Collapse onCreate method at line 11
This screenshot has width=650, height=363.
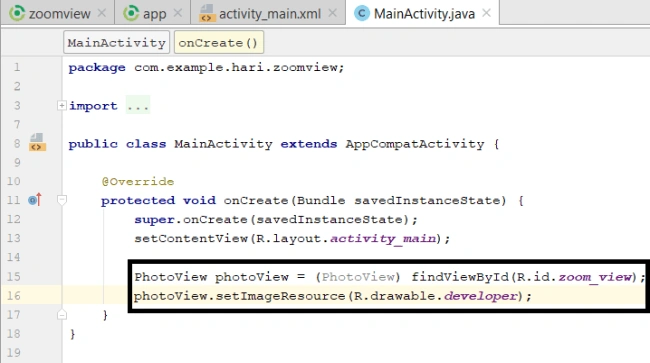62,201
